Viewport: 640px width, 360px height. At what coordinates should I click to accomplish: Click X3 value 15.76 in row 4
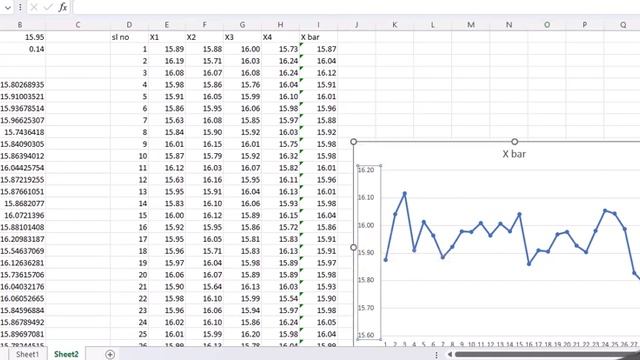242,84
